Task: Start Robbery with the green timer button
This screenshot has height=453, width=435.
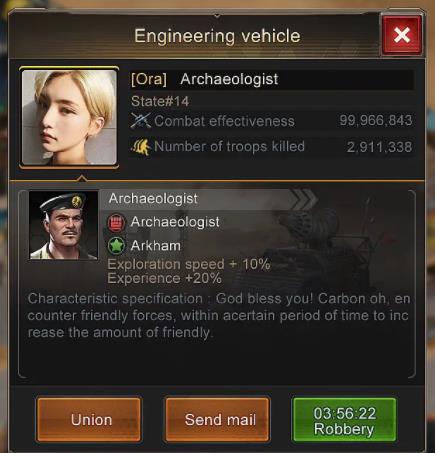Action: (344, 420)
